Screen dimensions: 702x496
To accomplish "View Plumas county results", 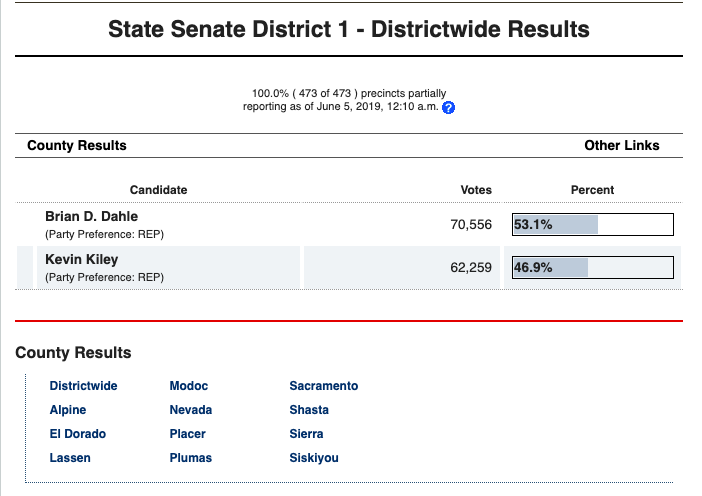I will (x=191, y=458).
